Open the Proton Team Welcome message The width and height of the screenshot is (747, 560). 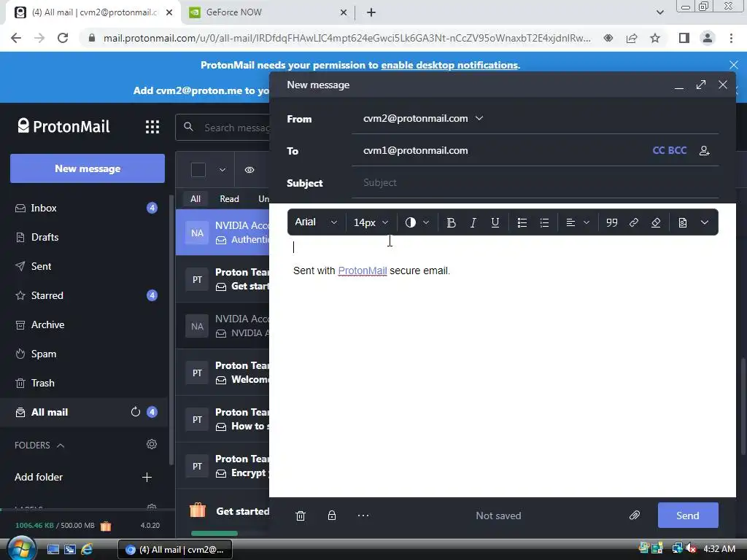(223, 373)
